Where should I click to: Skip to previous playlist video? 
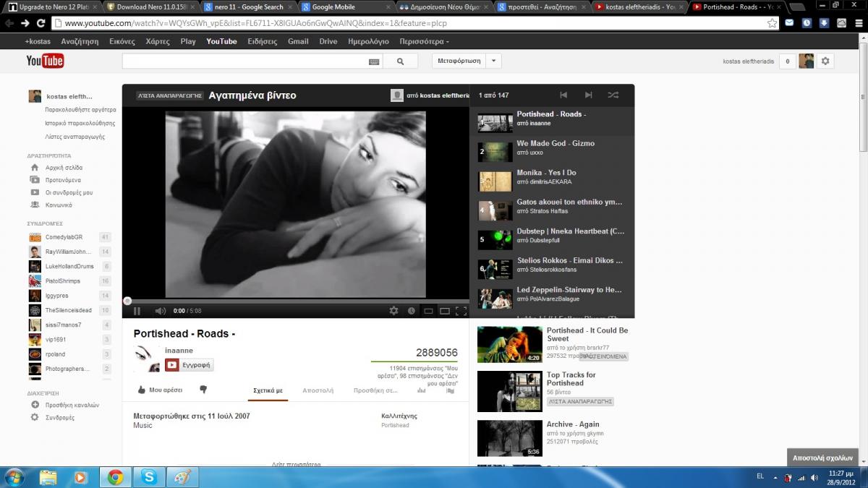tap(563, 95)
